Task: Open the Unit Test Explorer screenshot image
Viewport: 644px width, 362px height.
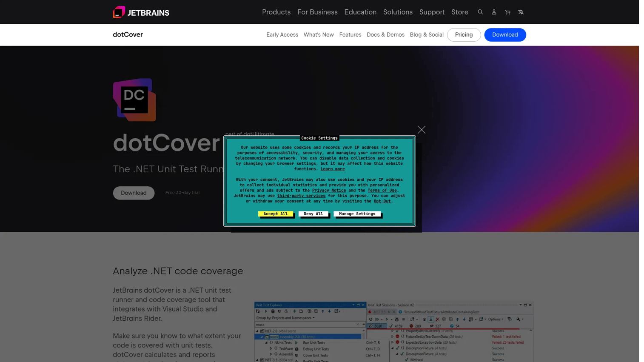Action: pos(393,332)
